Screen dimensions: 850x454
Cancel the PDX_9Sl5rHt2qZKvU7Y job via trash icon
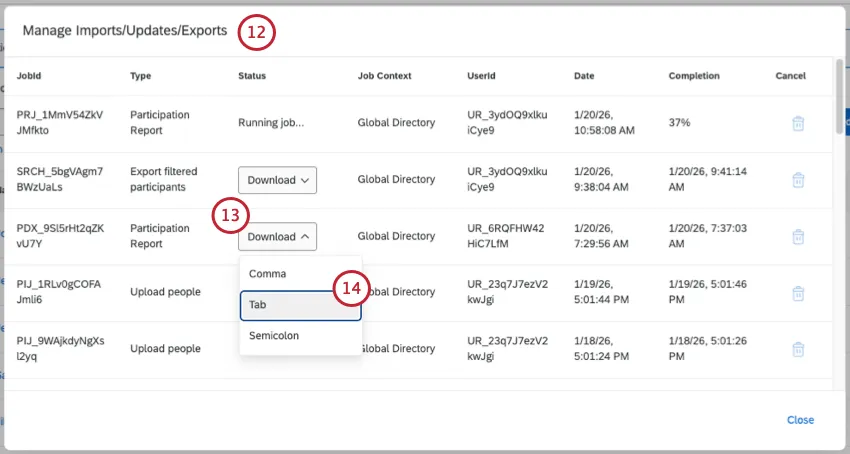click(797, 237)
